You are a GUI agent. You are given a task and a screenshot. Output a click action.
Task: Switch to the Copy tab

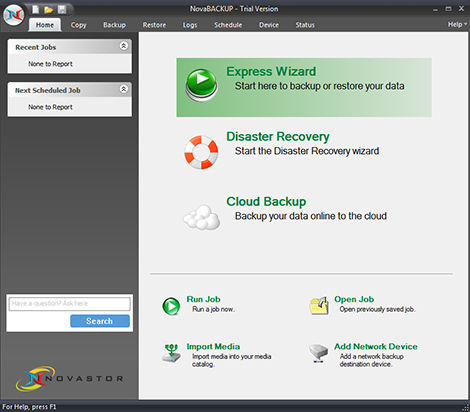click(x=78, y=25)
